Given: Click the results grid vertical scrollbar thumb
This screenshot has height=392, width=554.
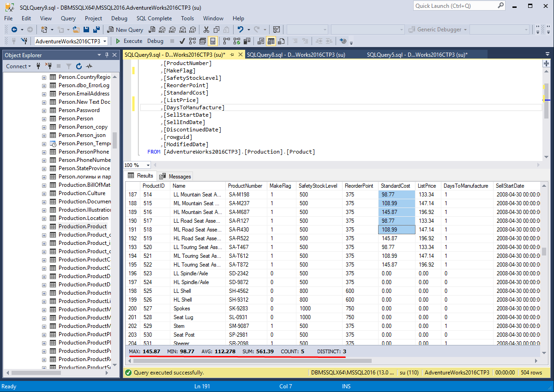Looking at the screenshot, I should point(544,252).
